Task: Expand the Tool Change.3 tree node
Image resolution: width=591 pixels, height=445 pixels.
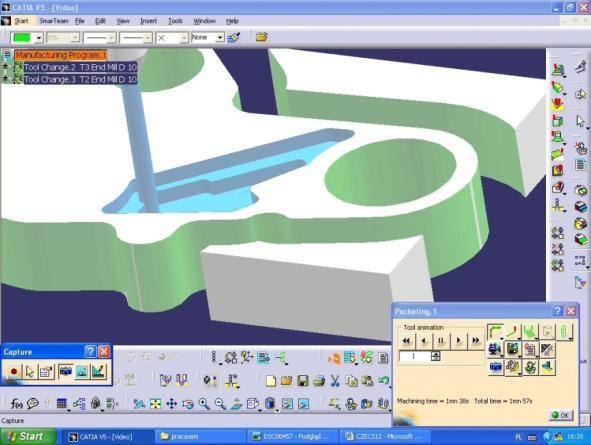Action: (5, 79)
